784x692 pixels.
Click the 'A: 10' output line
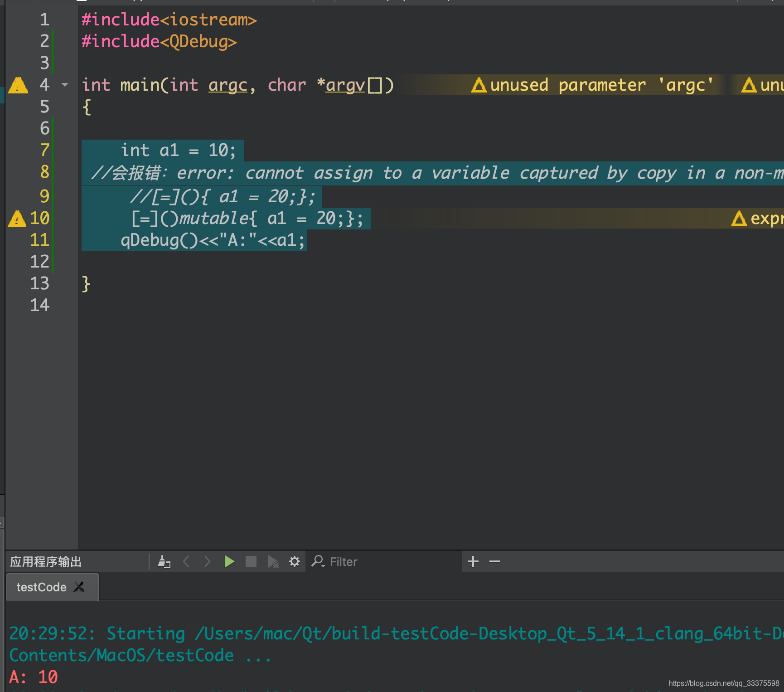pos(34,677)
